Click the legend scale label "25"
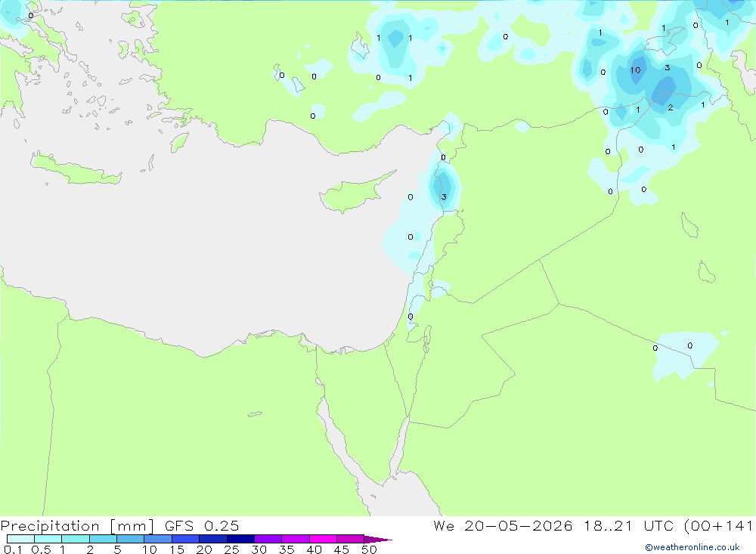The image size is (756, 554). tap(232, 549)
